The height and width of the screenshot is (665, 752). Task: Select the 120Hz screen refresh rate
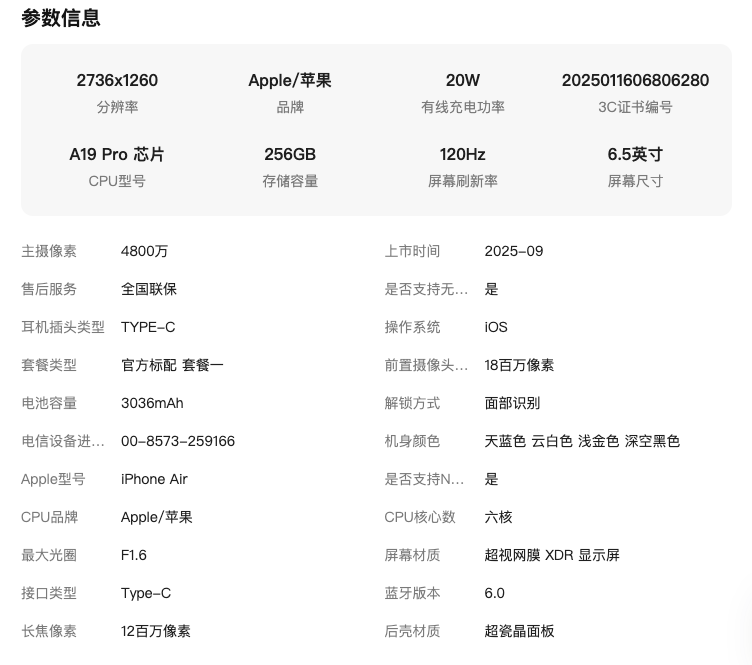(462, 154)
